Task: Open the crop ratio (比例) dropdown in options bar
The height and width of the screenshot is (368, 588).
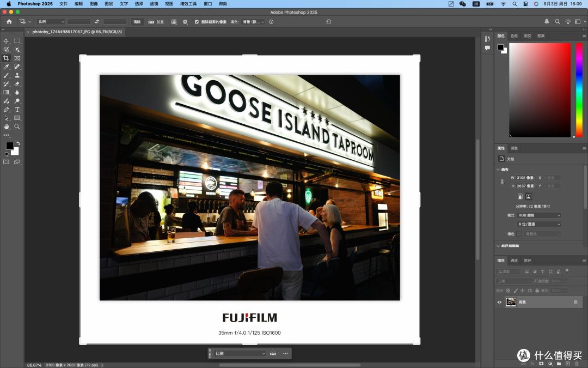Action: [51, 22]
